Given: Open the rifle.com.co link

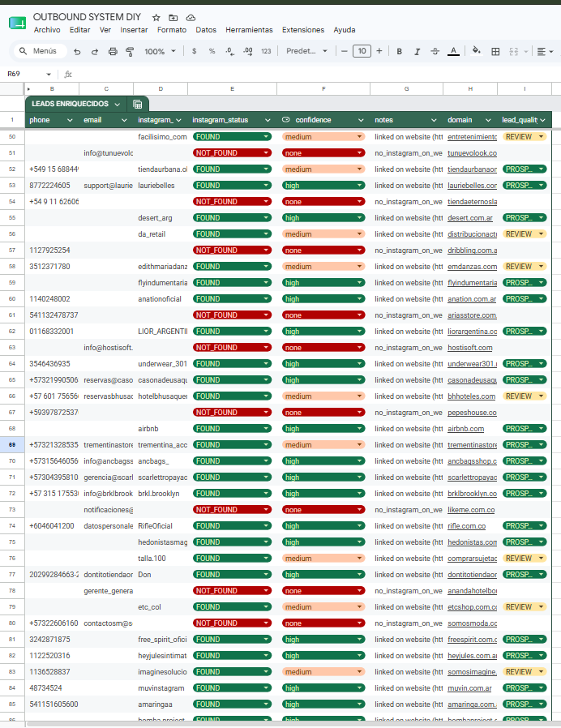Looking at the screenshot, I should (467, 526).
